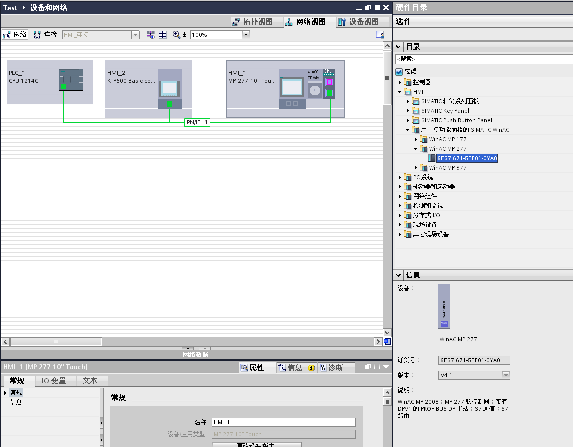The height and width of the screenshot is (447, 573).
Task: Click the scroll left arrow of network view
Action: (x=5, y=342)
